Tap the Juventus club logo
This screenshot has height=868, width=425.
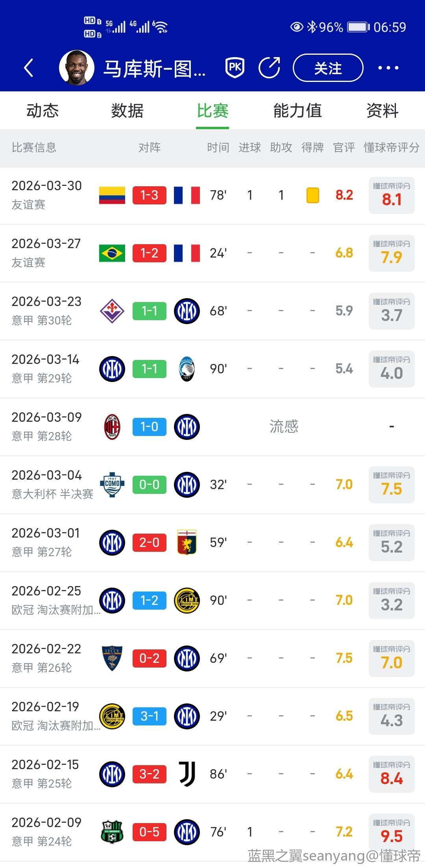pos(187,774)
